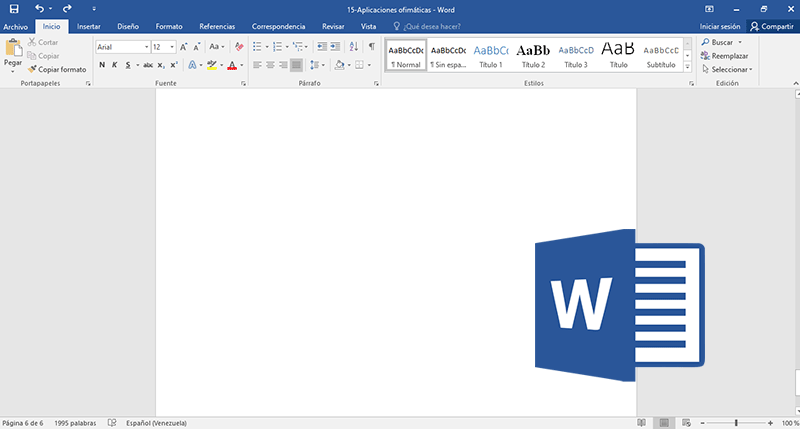The image size is (800, 429).
Task: Click Reemplazar in Edición group
Action: tap(725, 56)
